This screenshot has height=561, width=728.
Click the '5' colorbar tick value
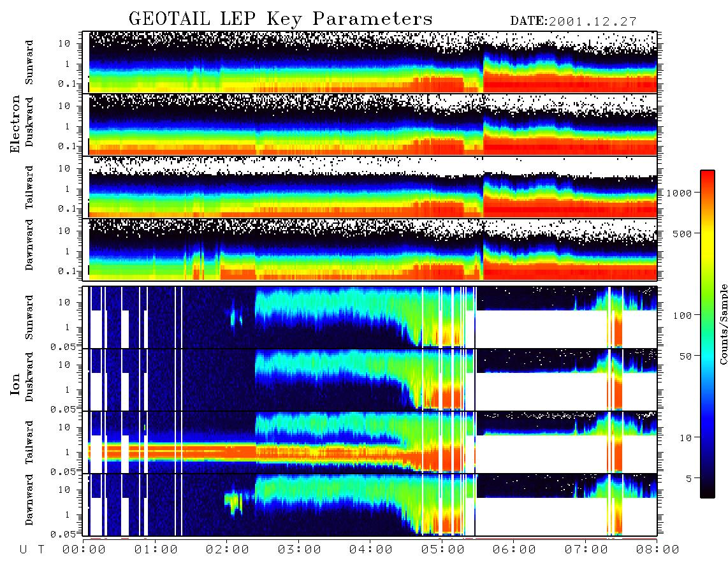point(689,478)
